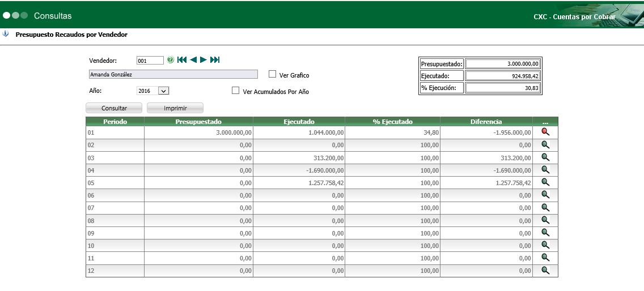Select the -1.690.000,00 Ejecutado cell in period 04
The image size is (644, 291).
[299, 170]
